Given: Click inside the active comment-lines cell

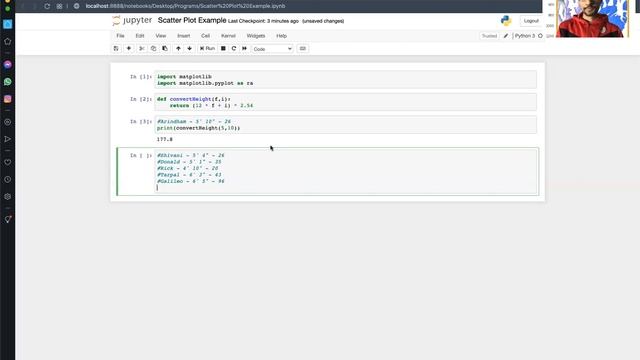Looking at the screenshot, I should pyautogui.click(x=345, y=171).
